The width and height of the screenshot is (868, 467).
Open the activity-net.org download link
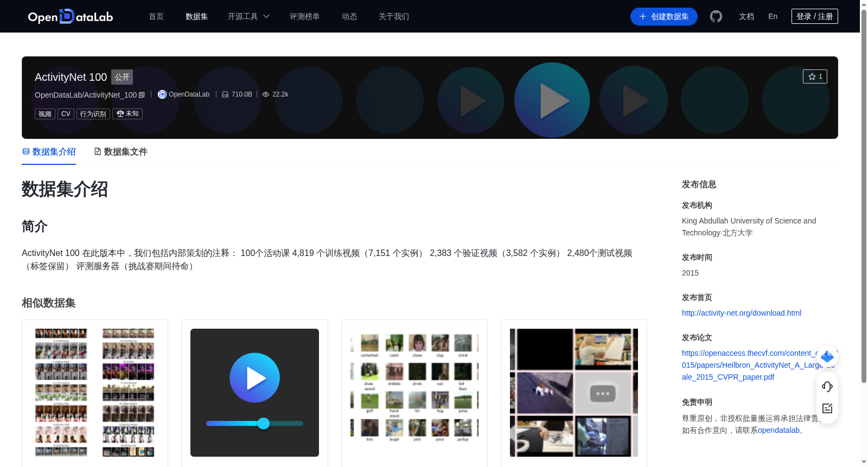coord(742,313)
